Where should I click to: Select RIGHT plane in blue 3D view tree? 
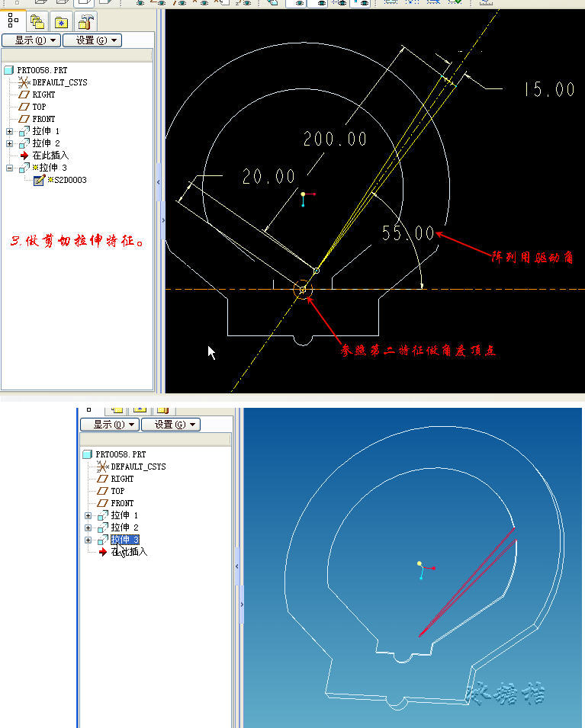tap(122, 479)
